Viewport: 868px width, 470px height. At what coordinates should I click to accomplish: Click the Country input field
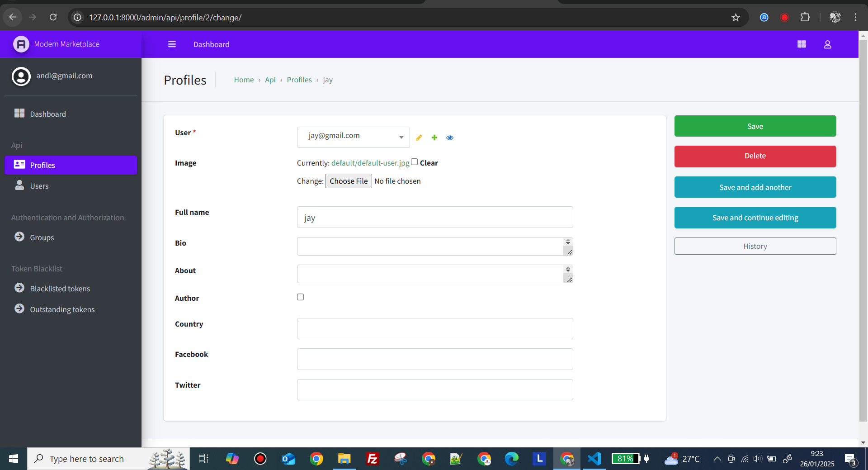(x=435, y=328)
